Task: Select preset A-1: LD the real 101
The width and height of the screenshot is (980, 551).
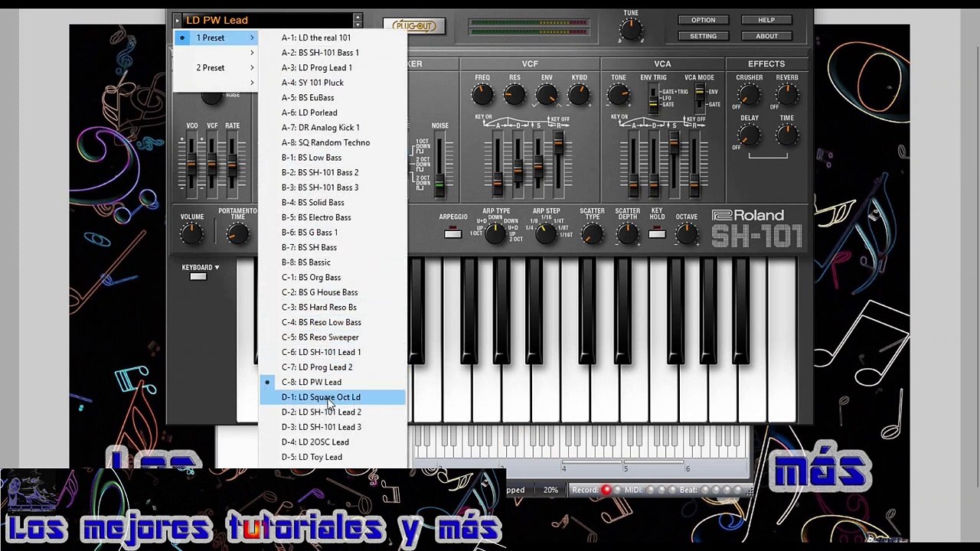Action: click(332, 37)
